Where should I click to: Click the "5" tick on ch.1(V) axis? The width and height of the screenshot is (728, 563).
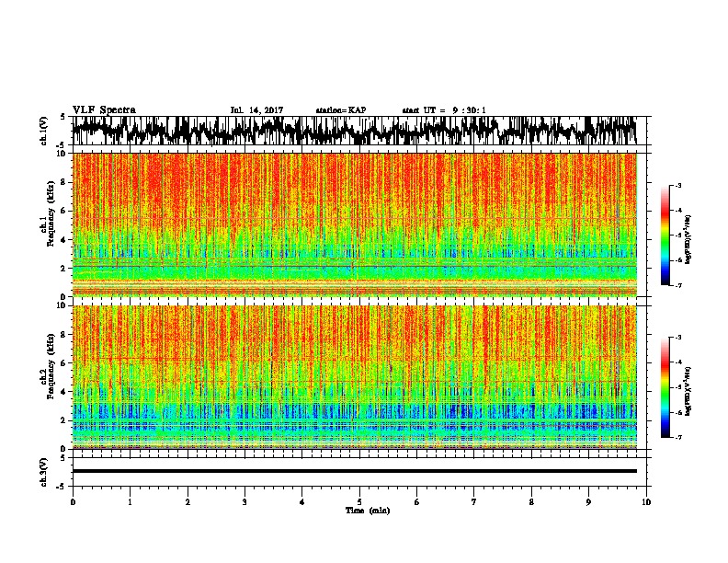tap(63, 117)
